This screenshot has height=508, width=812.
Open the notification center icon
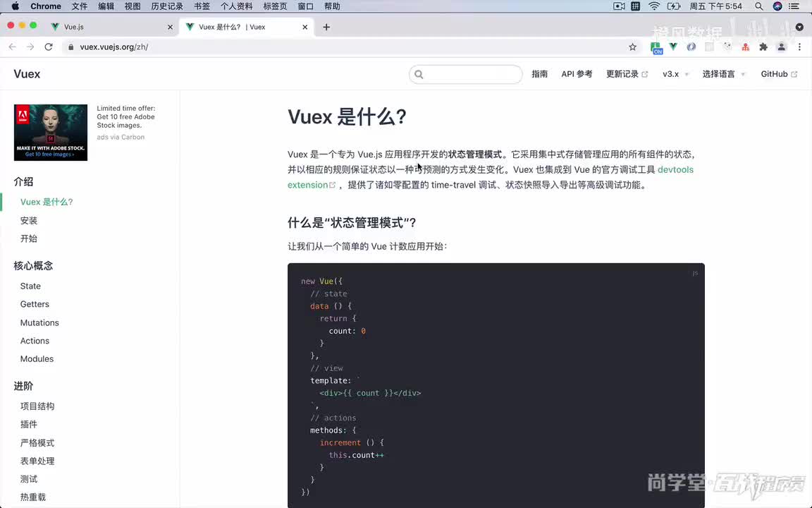[794, 6]
